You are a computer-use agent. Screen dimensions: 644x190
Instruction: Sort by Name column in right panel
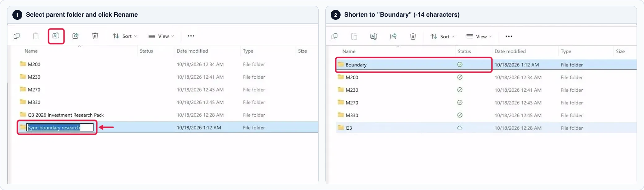tap(349, 51)
